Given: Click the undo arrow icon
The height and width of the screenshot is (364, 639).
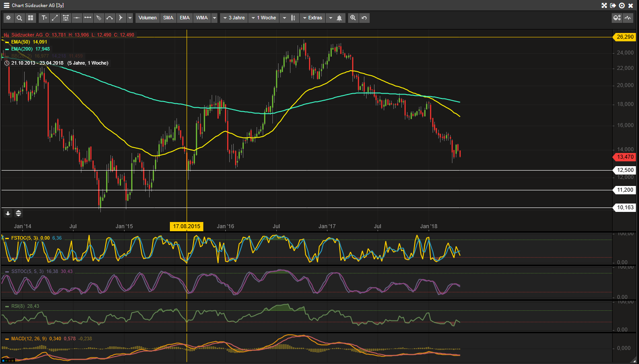Looking at the screenshot, I should point(364,18).
